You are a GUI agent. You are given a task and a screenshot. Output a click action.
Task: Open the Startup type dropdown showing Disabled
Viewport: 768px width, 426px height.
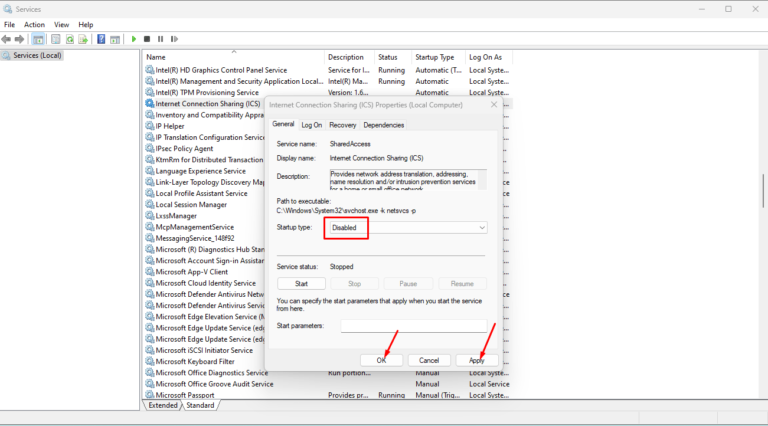point(408,228)
